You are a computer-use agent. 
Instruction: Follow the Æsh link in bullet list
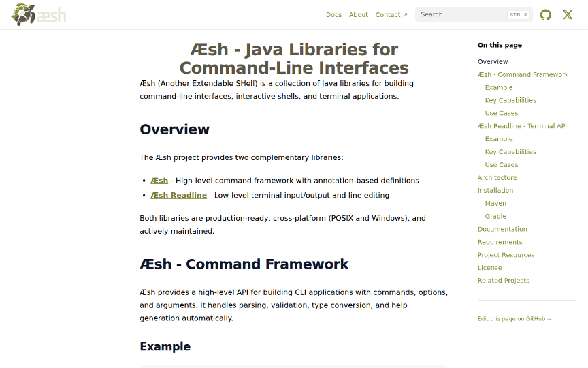point(159,181)
